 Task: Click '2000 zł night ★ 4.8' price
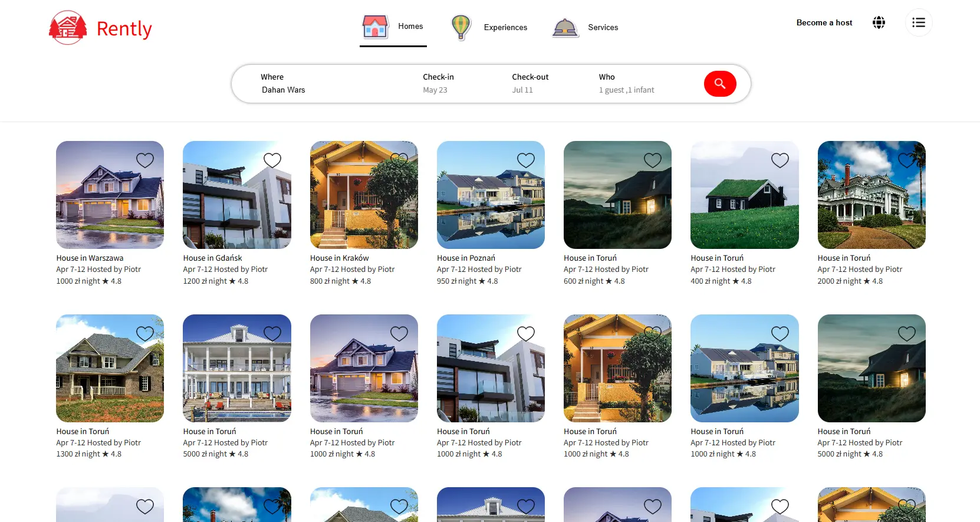[x=850, y=281]
